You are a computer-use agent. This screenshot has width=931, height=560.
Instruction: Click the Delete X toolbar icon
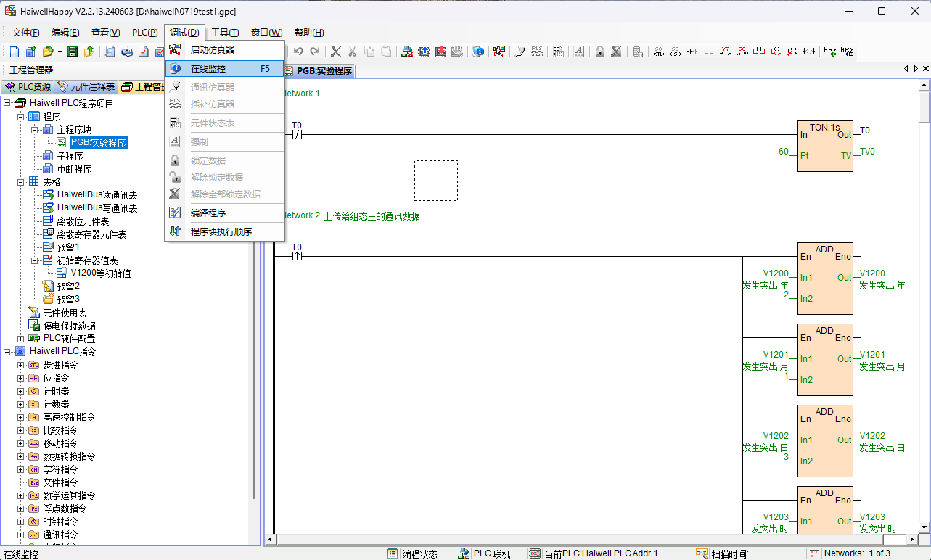[336, 52]
